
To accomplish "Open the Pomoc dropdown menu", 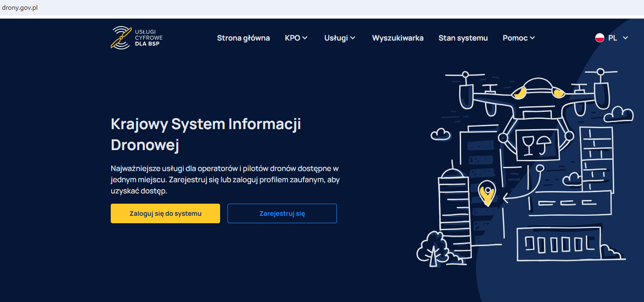I will click(x=518, y=38).
